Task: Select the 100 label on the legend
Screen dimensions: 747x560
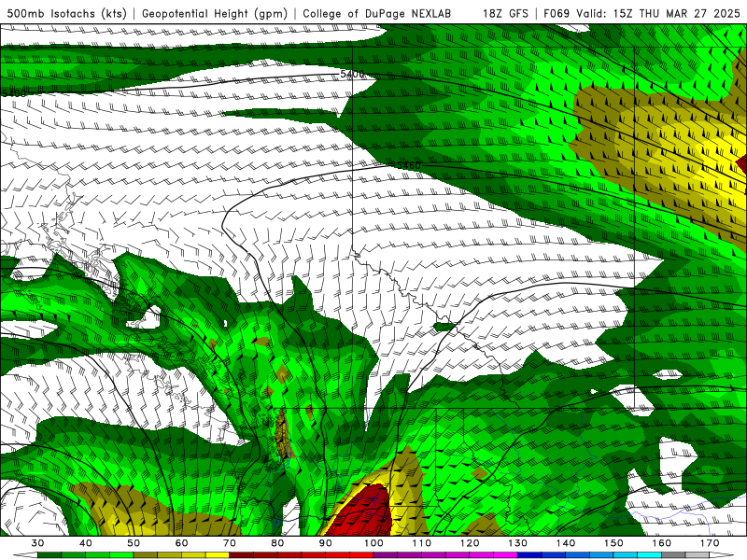Action: [373, 543]
